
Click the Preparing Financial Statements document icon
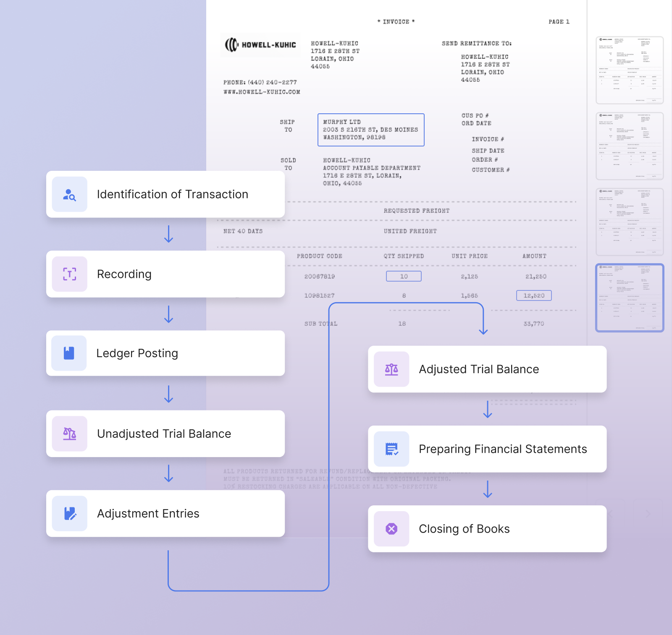click(x=391, y=449)
